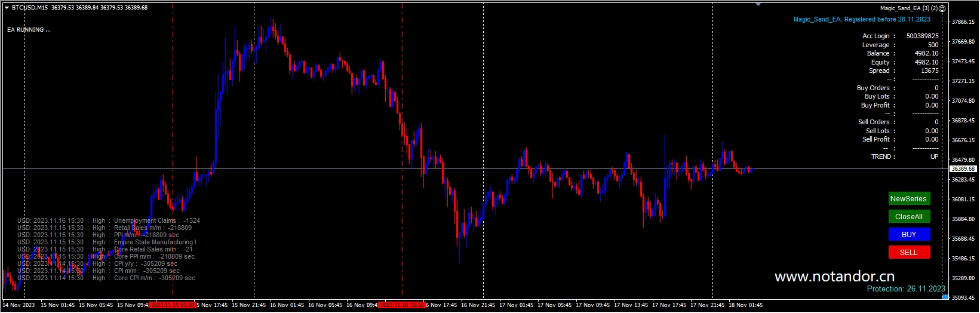The width and height of the screenshot is (980, 313).
Task: Click the green CloseAll button
Action: (x=909, y=217)
